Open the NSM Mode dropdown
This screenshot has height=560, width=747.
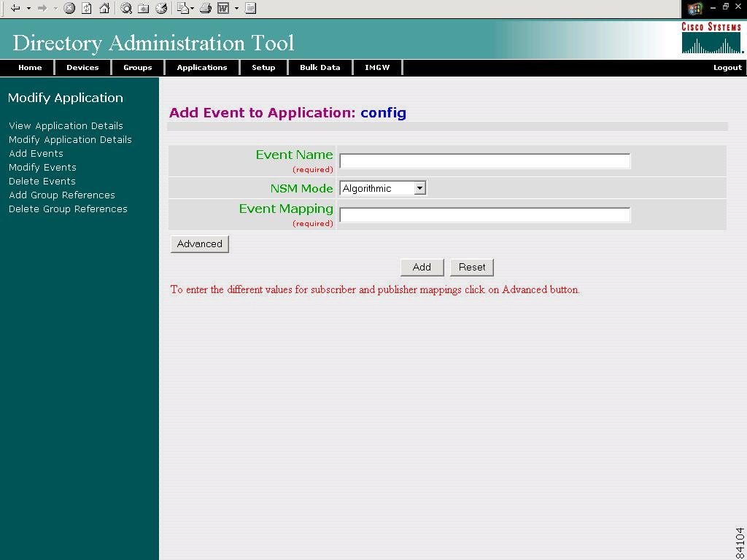pos(419,187)
